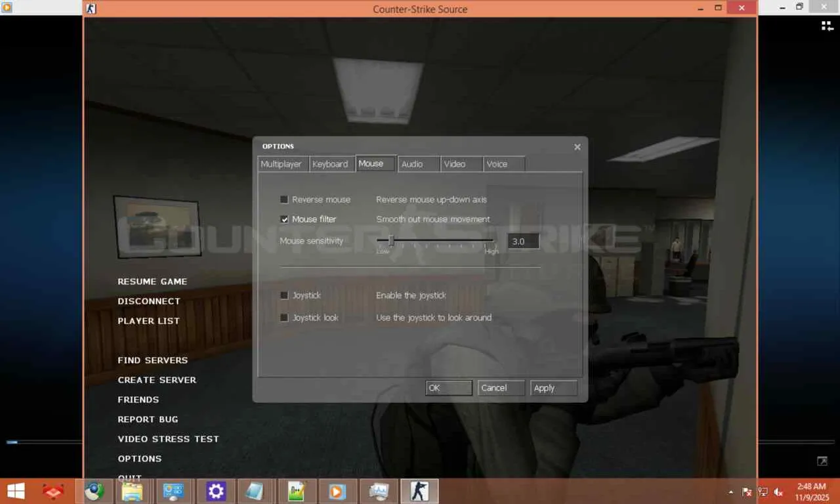Open the network tray icon
This screenshot has width=840, height=504.
point(763,492)
